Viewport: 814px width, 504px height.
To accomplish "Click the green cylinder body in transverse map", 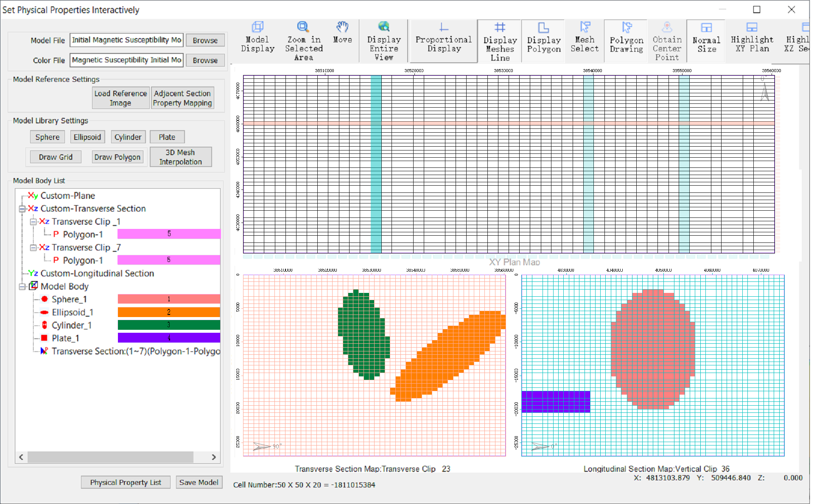I will [364, 335].
